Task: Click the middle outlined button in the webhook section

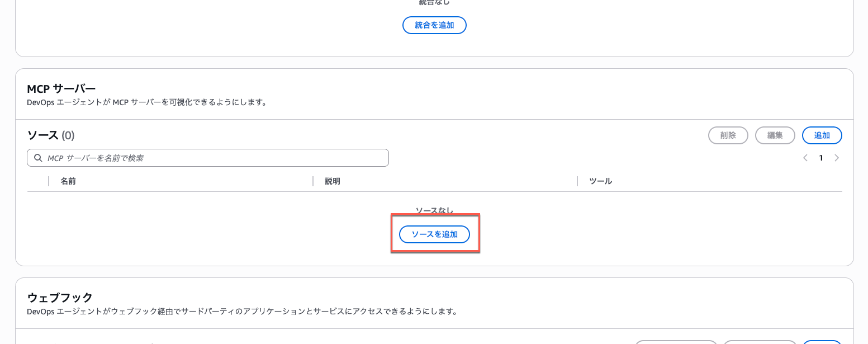Action: pyautogui.click(x=760, y=342)
